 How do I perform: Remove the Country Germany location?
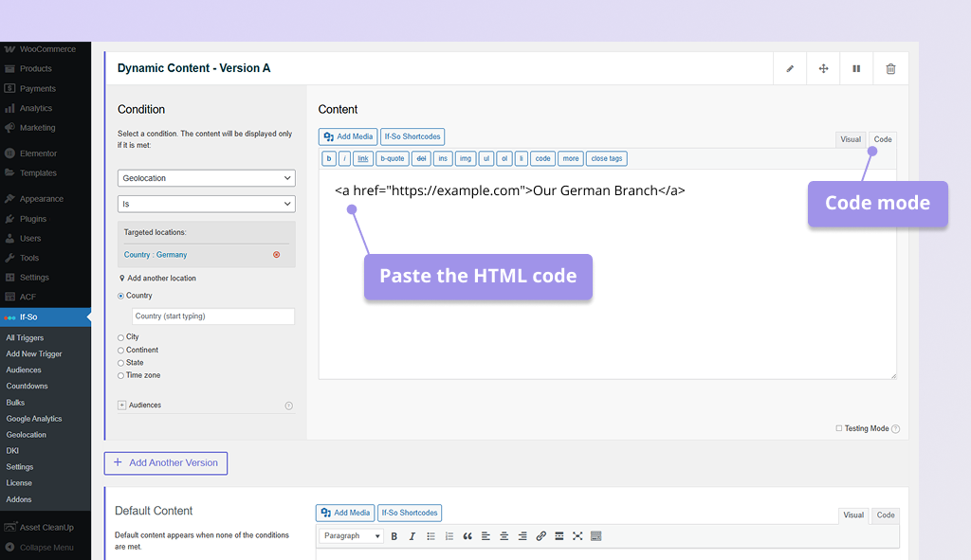[x=276, y=254]
